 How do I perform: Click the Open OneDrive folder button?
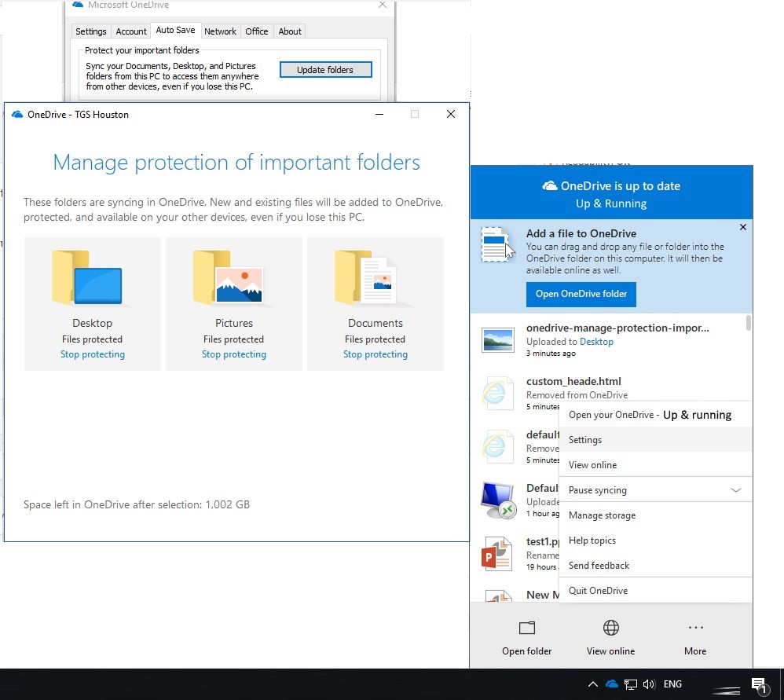click(x=581, y=294)
